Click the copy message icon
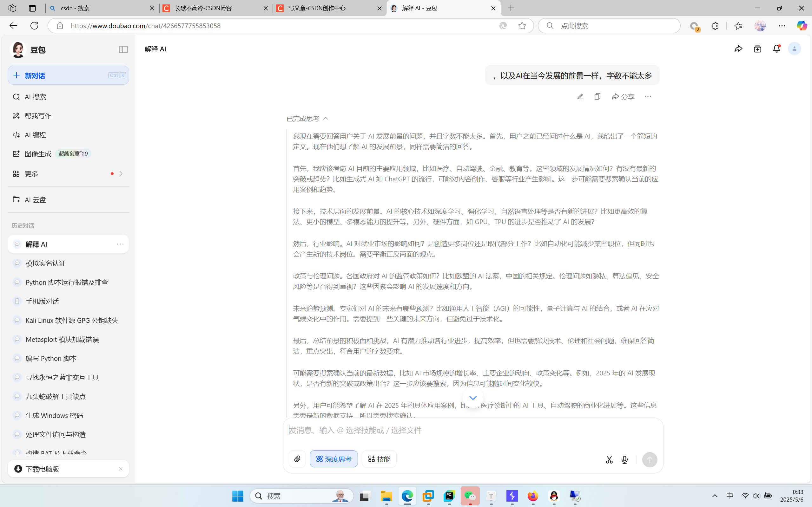 (x=597, y=97)
